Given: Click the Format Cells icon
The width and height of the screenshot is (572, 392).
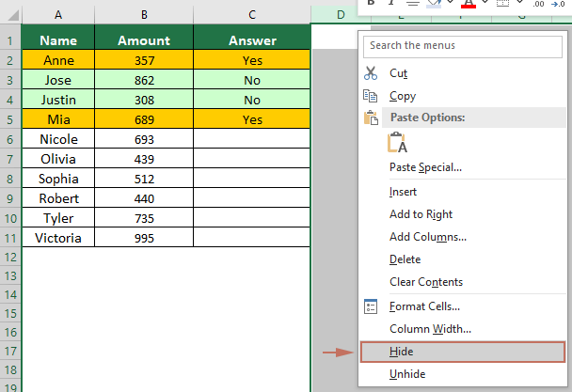Looking at the screenshot, I should 371,306.
